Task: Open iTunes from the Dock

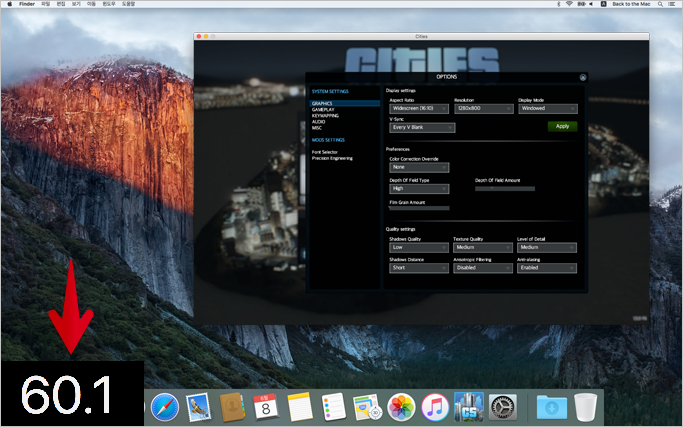Action: (435, 407)
